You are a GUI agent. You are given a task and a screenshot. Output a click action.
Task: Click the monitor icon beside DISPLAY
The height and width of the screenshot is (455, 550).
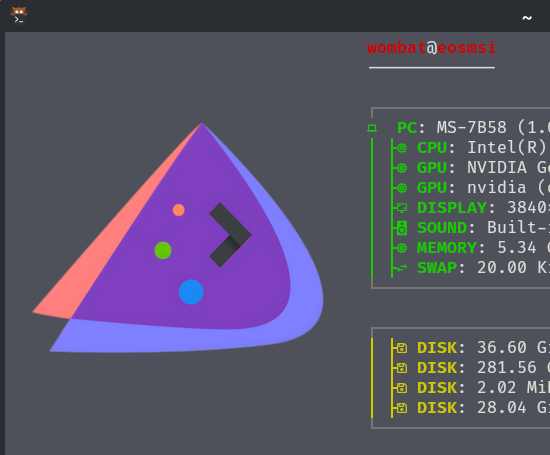pyautogui.click(x=402, y=208)
